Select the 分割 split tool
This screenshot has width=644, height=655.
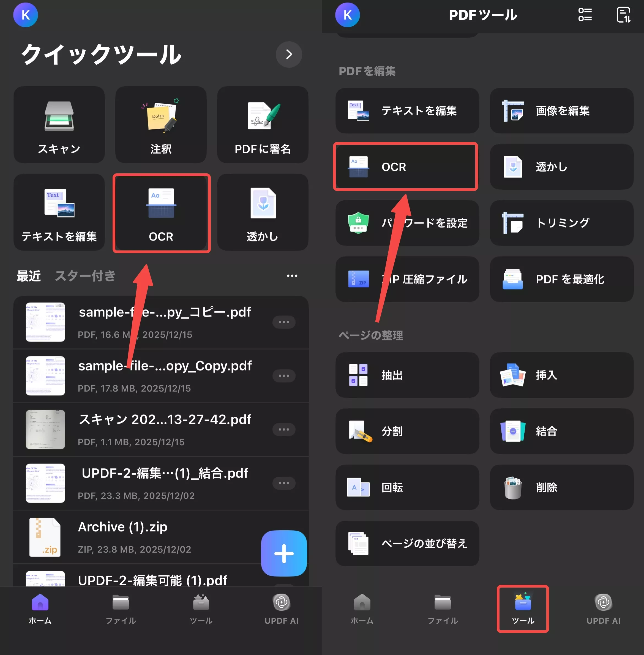tap(407, 432)
